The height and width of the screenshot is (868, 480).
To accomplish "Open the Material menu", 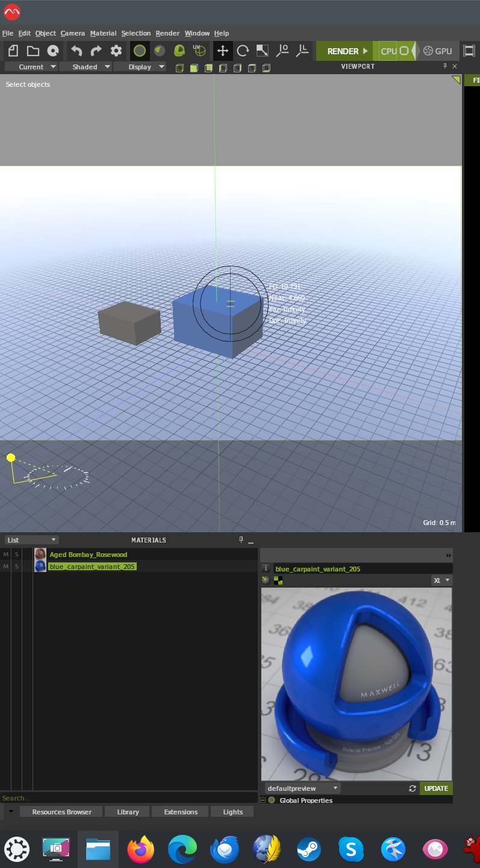I will pyautogui.click(x=103, y=33).
